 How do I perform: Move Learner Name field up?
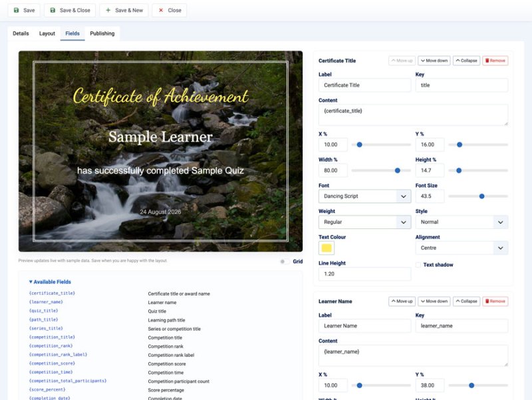click(x=402, y=301)
